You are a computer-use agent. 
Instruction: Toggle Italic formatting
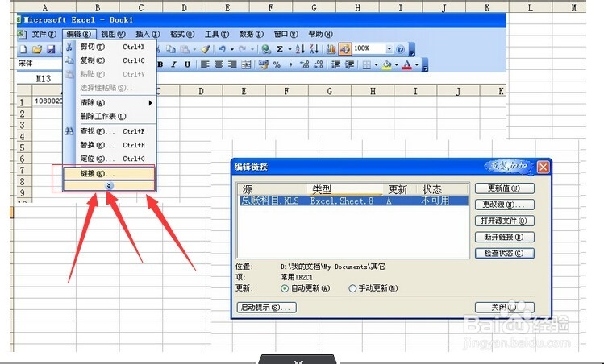tap(173, 64)
